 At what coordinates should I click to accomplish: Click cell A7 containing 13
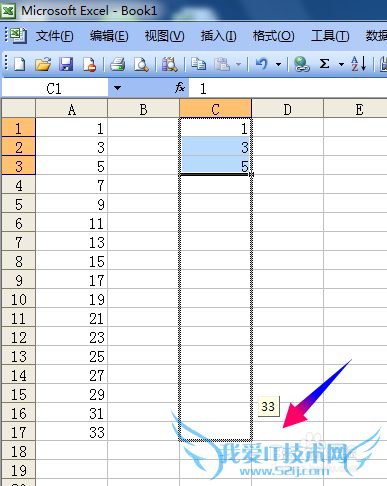click(x=72, y=242)
